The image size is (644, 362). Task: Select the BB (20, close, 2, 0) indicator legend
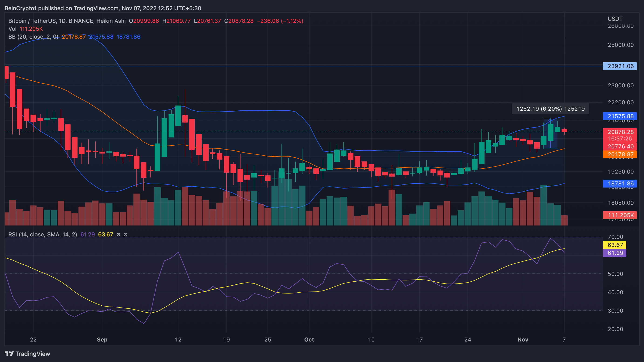click(x=33, y=37)
